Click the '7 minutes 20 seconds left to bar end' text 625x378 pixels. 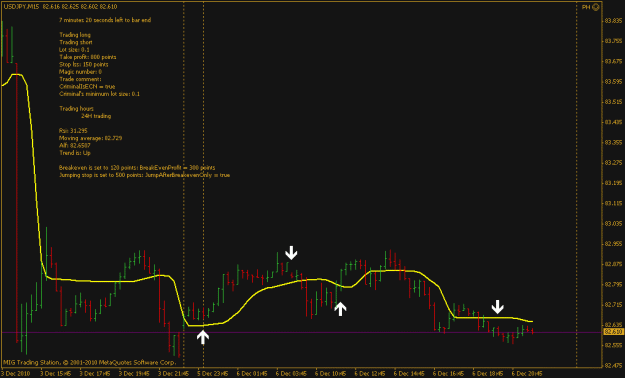(105, 20)
